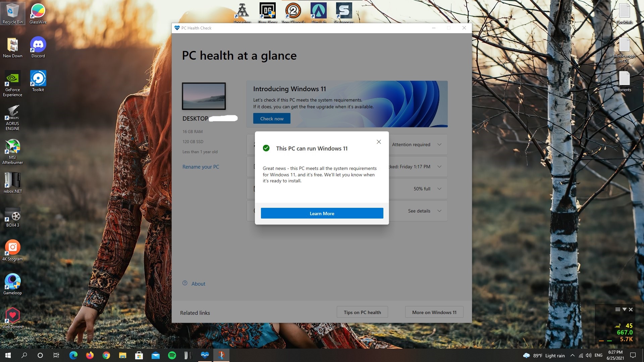644x362 pixels.
Task: Open the Windows Start menu
Action: (8, 355)
